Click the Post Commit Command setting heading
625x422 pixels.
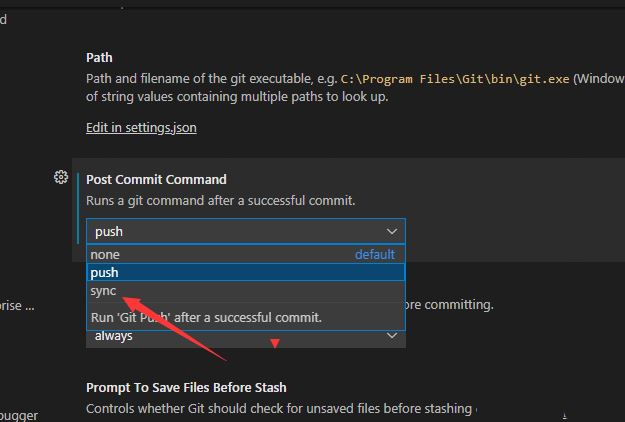tap(156, 180)
